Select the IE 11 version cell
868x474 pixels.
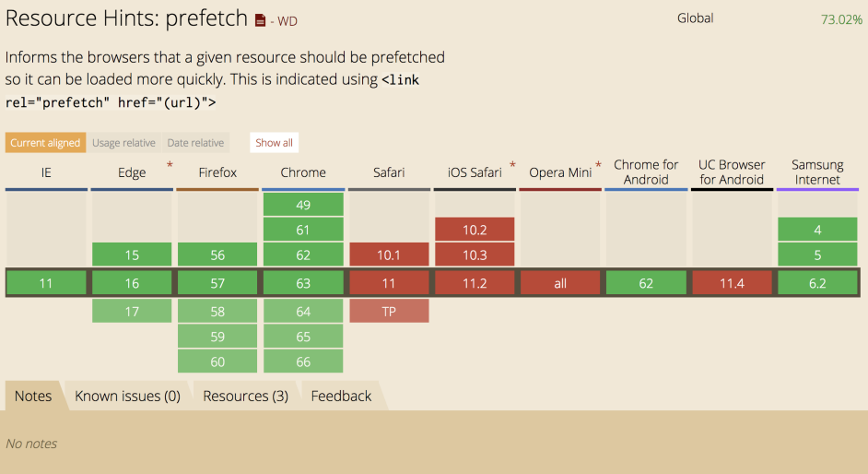(46, 283)
